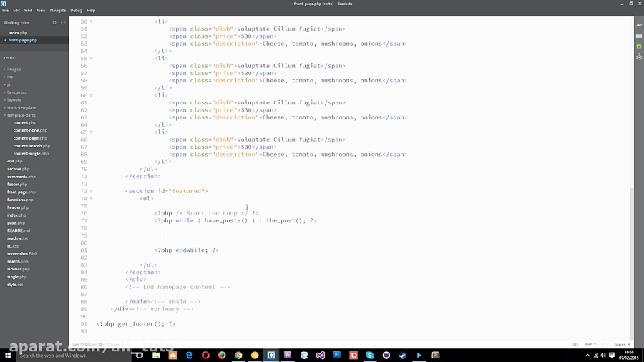Open the notification center icon
Viewport: 644px width, 362px height.
(x=612, y=356)
